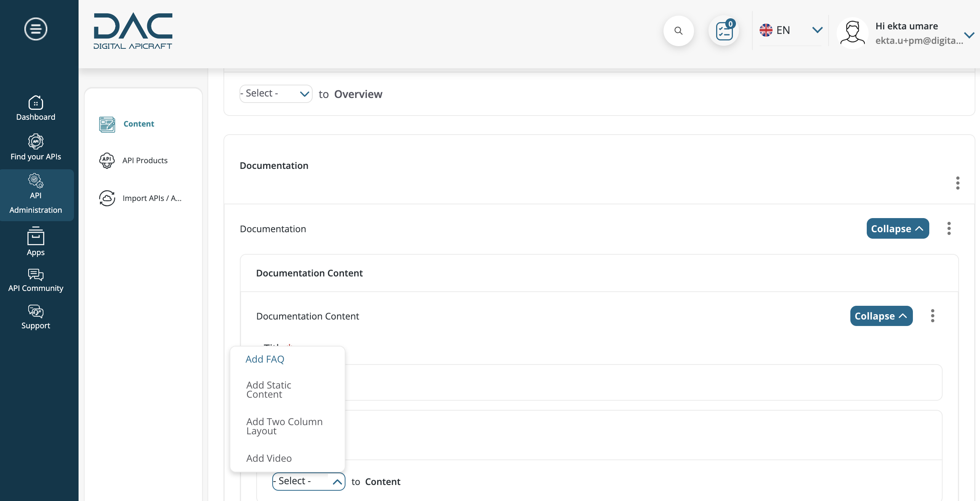Viewport: 980px width, 501px height.
Task: Select the Import APIs menu label
Action: coord(152,198)
